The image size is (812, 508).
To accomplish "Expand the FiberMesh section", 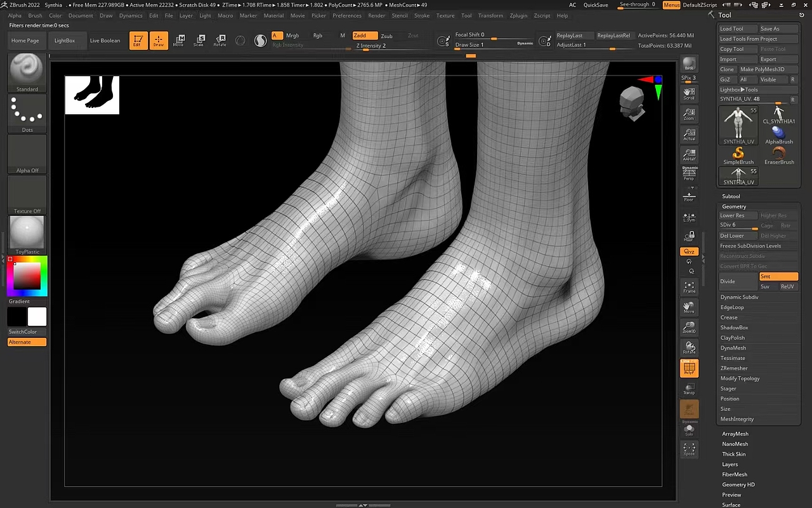I will coord(735,474).
